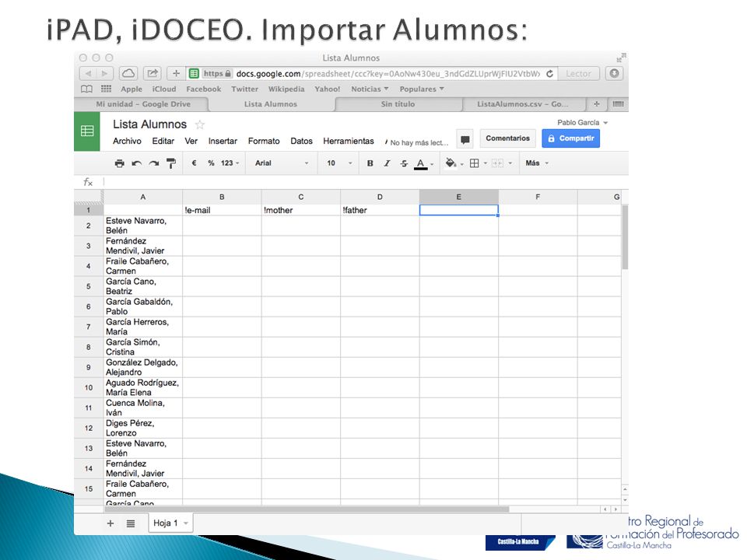Select the cell containing !mother
747x560 pixels.
[x=300, y=210]
